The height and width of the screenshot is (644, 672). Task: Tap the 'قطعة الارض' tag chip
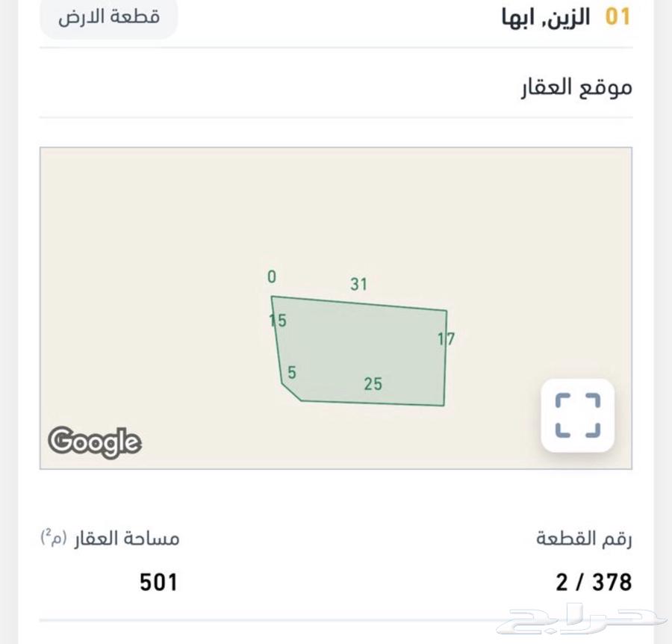click(109, 17)
